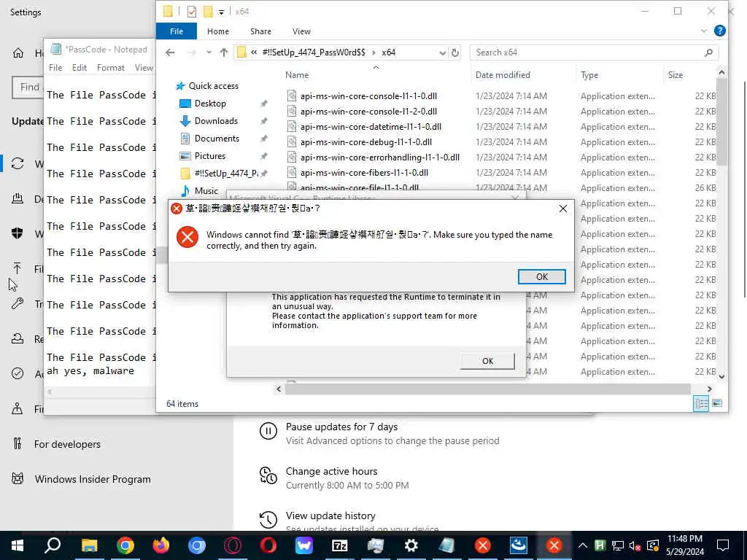
Task: Click horizontal scrollbar right arrow in Explorer
Action: (709, 389)
